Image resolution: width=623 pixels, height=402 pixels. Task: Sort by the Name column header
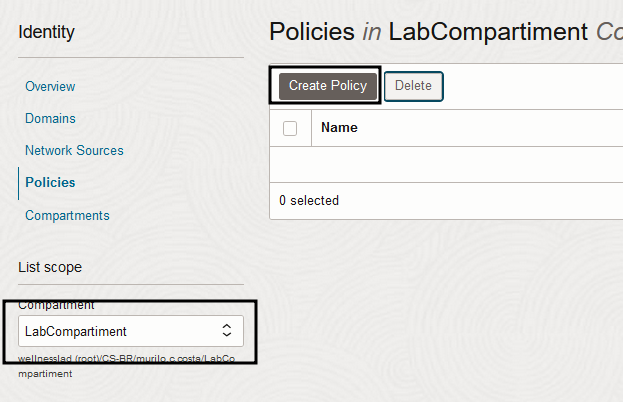[339, 128]
